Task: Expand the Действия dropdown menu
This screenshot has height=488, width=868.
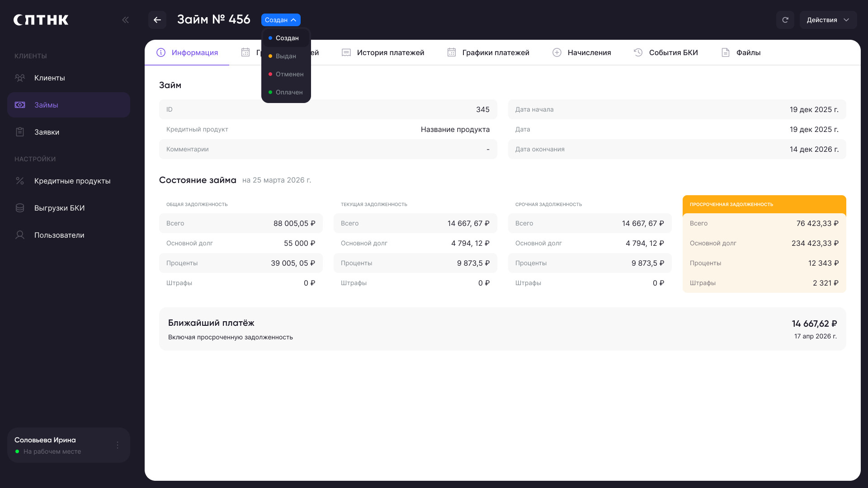Action: (x=828, y=20)
